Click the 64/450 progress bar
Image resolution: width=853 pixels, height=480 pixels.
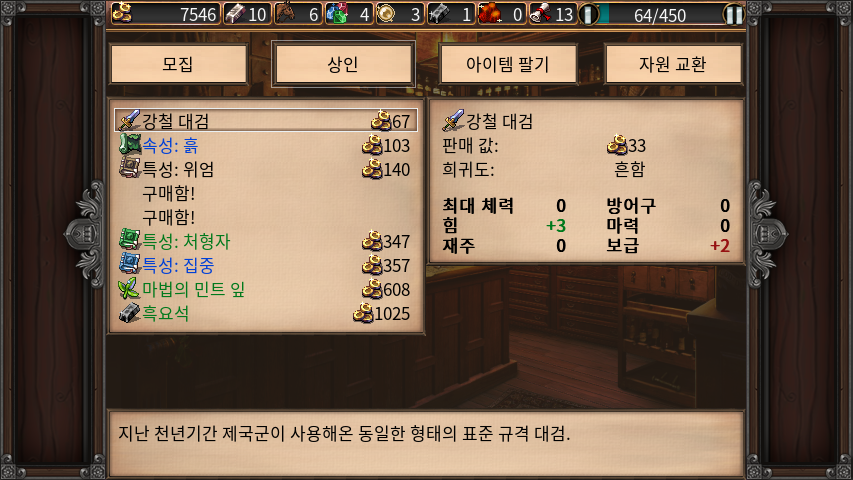click(x=660, y=15)
